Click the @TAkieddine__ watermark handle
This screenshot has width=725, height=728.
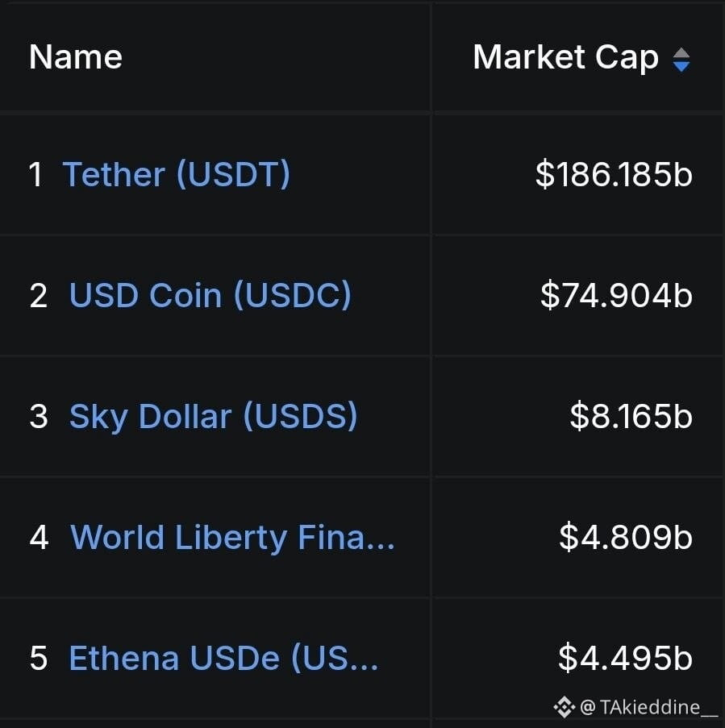(649, 708)
